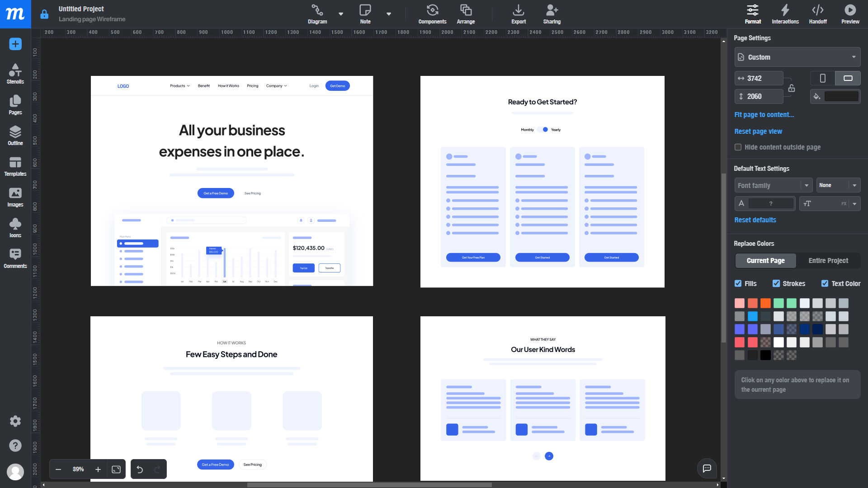The height and width of the screenshot is (488, 868).
Task: Open the Arrange toolbar item
Action: pos(466,14)
